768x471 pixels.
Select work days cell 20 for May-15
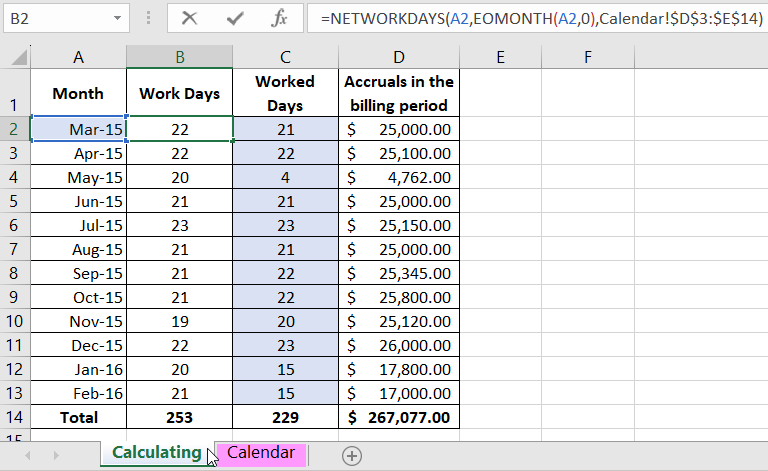pos(180,177)
